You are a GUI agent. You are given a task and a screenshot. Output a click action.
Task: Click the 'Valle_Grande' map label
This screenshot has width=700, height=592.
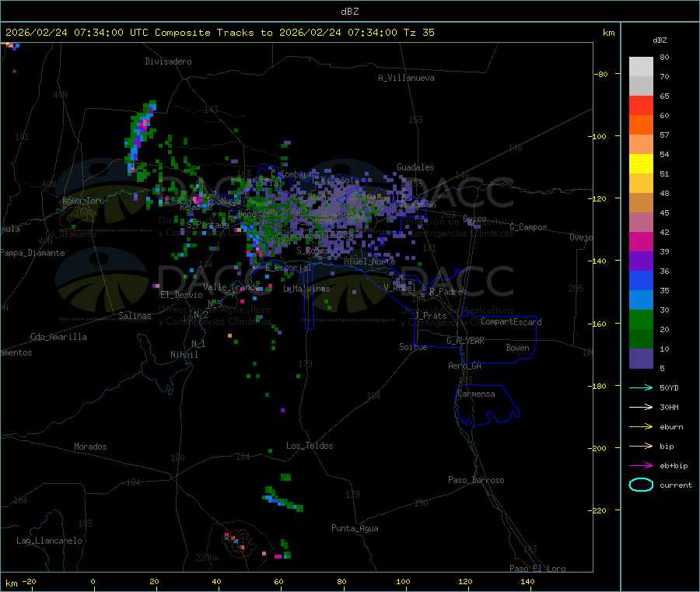tap(231, 287)
